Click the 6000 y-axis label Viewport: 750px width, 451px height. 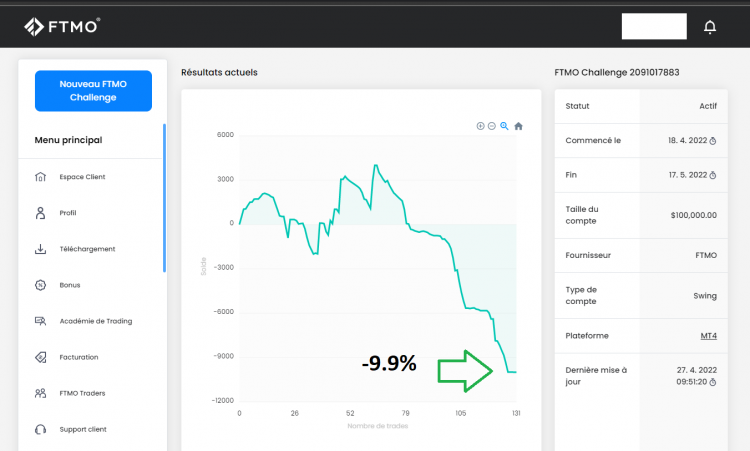pyautogui.click(x=225, y=135)
